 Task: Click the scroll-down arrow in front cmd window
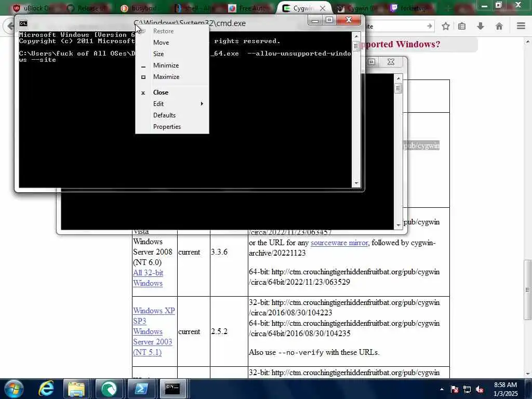tap(356, 183)
